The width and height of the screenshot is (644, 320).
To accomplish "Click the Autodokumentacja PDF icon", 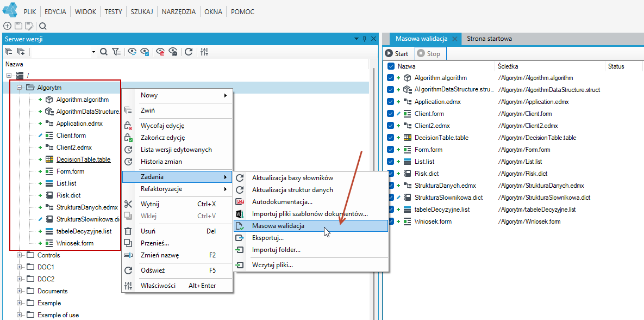I will pos(240,202).
